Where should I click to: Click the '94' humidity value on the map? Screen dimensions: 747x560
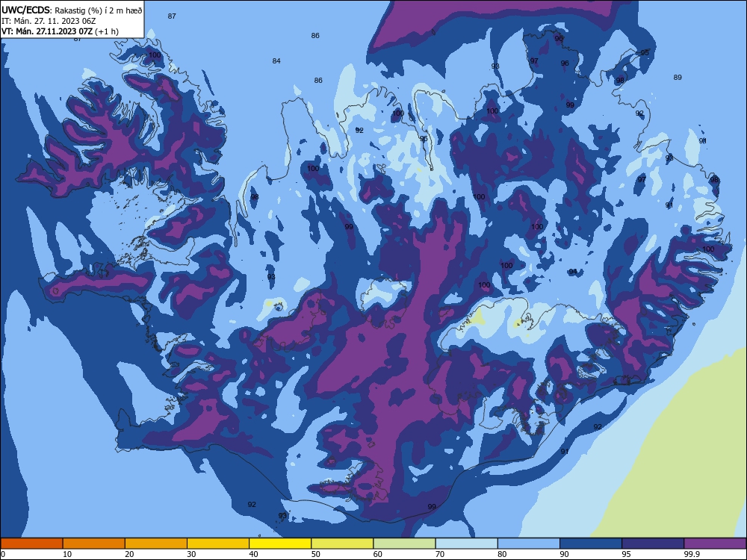click(x=573, y=272)
